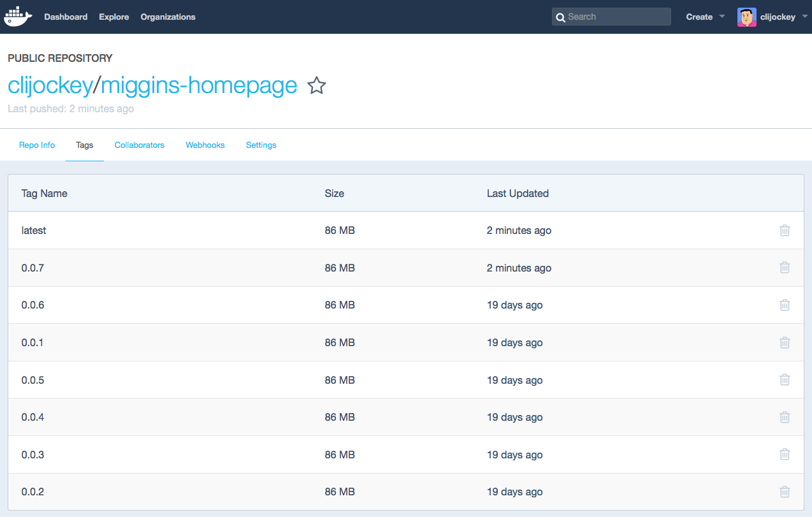The width and height of the screenshot is (812, 517).
Task: Open the repository Settings tab
Action: [x=261, y=145]
